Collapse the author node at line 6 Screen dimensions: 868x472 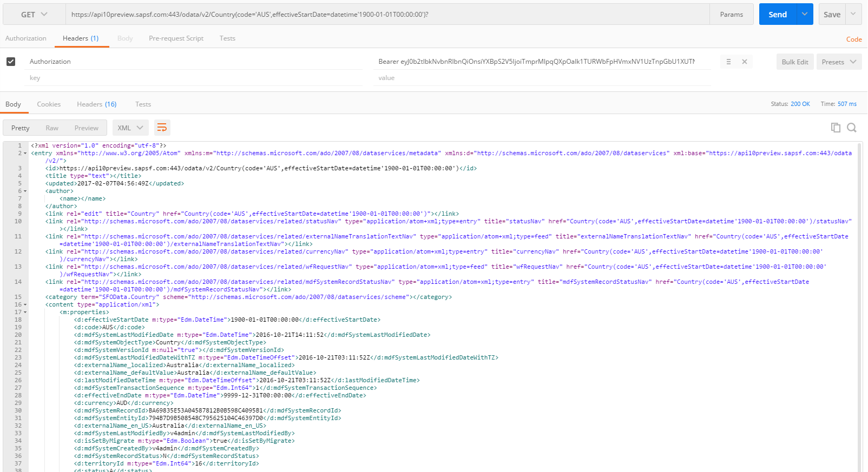(25, 191)
